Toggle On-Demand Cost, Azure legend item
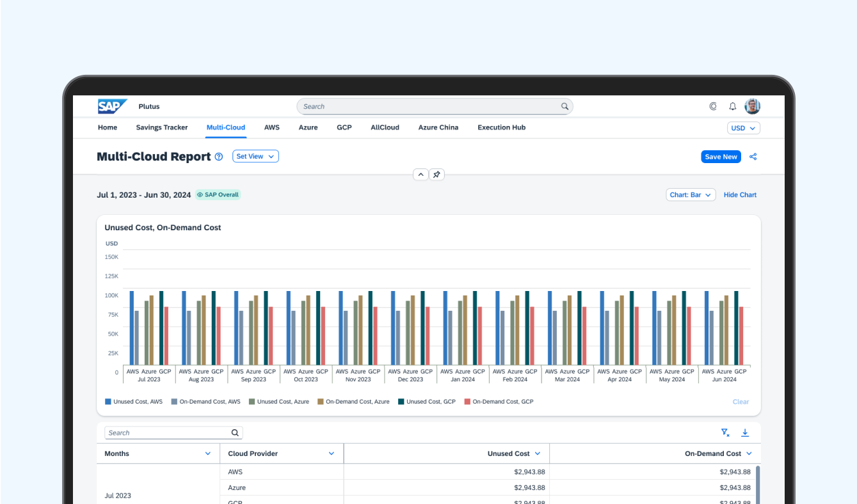The image size is (857, 504). (x=353, y=402)
